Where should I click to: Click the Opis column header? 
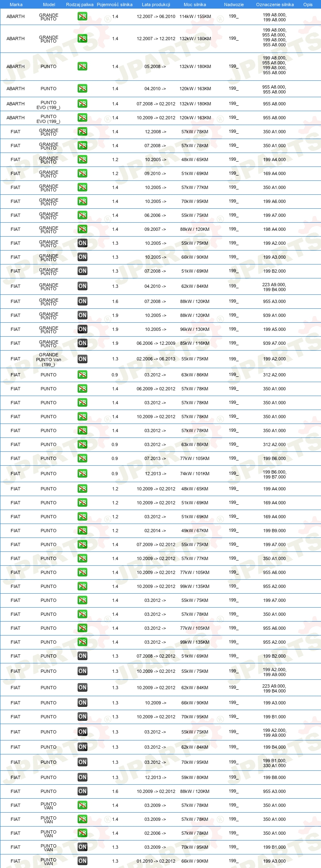[x=308, y=5]
